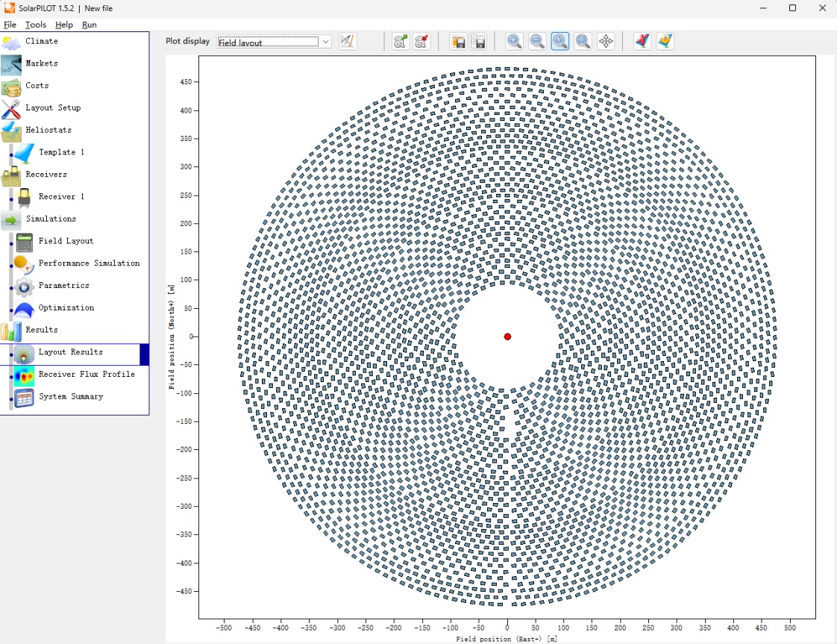837x644 pixels.
Task: Click the zoom in magnifier icon
Action: pos(514,42)
